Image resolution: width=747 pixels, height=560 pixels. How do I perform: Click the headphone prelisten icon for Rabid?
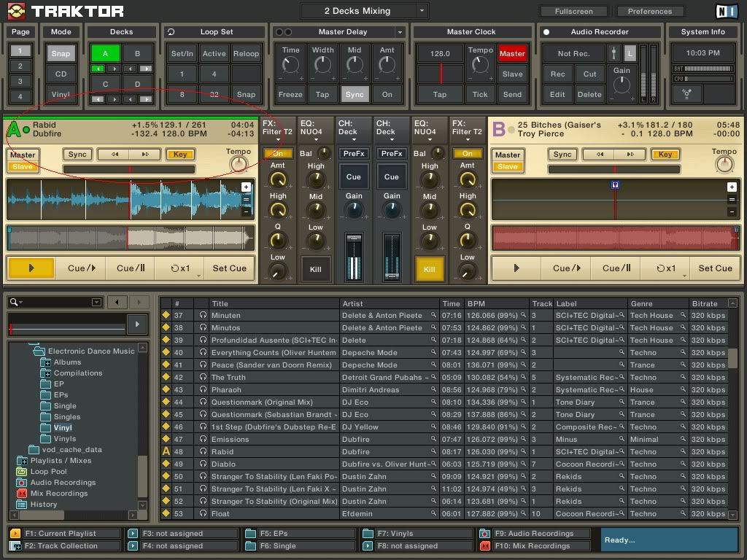click(x=201, y=452)
